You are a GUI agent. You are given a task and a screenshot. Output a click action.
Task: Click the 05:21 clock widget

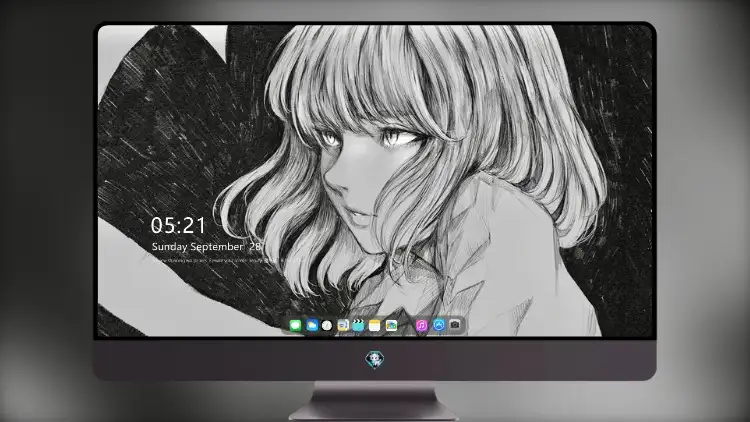178,225
